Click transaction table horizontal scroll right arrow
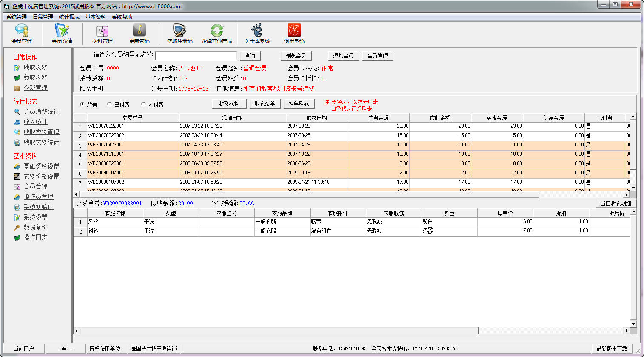The image size is (644, 357). (626, 194)
